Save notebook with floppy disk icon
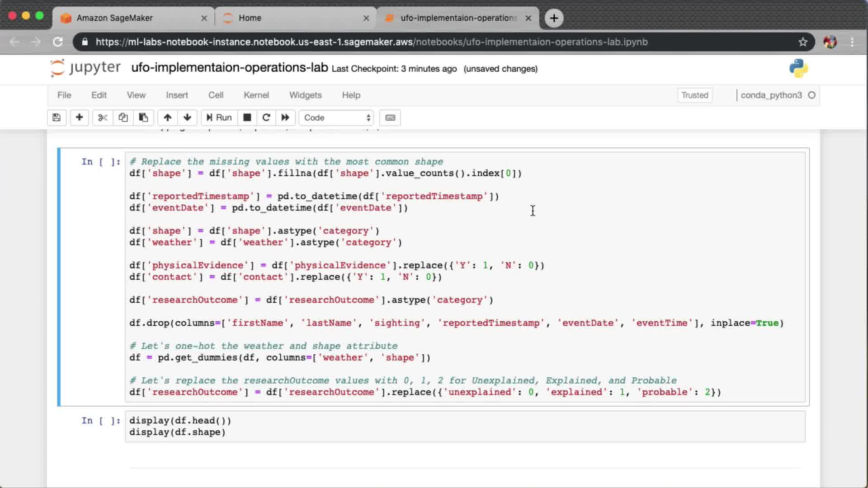This screenshot has width=868, height=488. click(x=57, y=117)
